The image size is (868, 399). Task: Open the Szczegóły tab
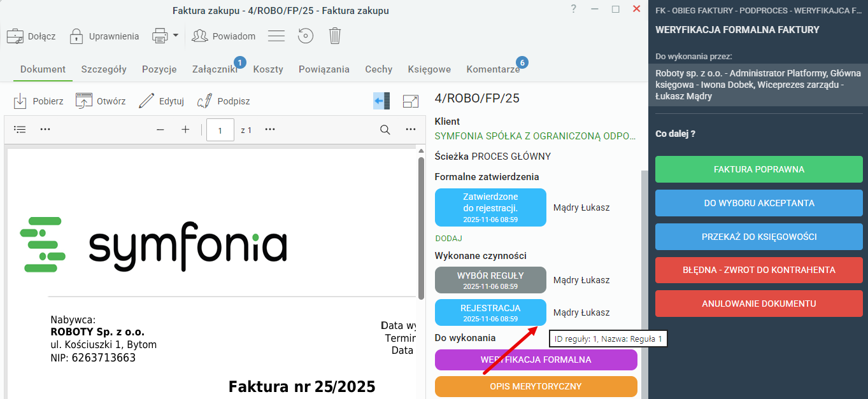(x=104, y=69)
